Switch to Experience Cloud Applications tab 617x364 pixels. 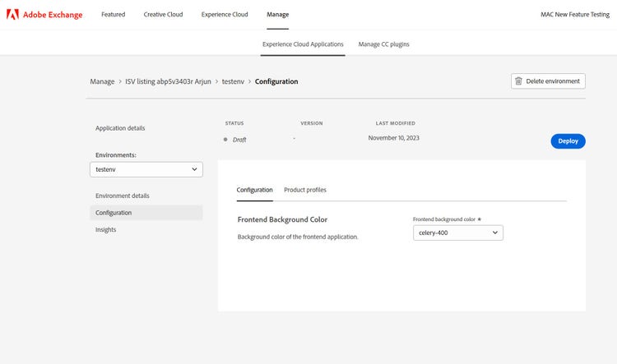(x=303, y=44)
